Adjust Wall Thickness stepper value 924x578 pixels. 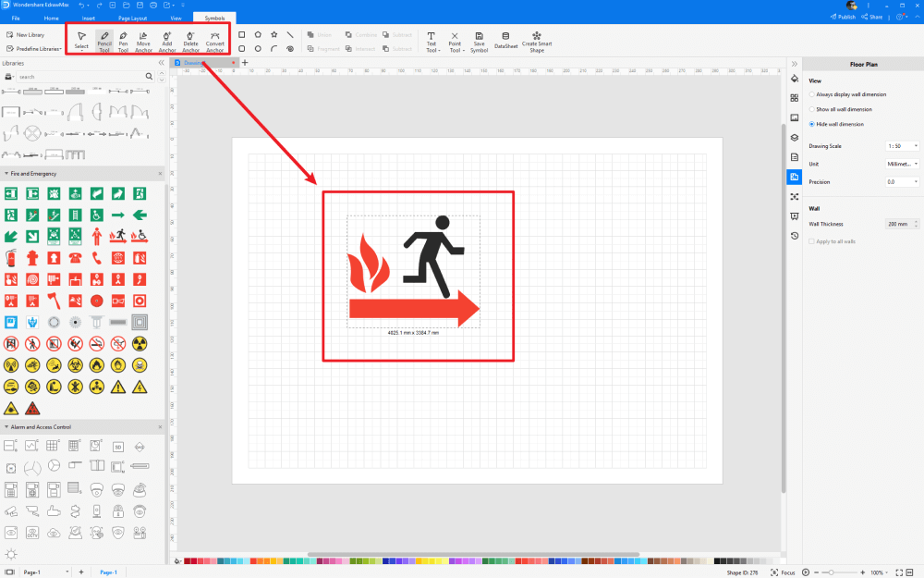click(916, 224)
